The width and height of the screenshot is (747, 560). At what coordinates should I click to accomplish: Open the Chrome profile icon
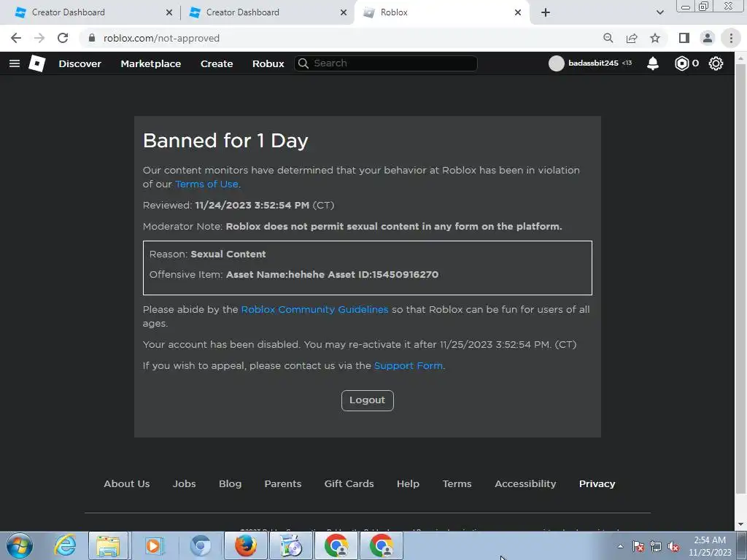pyautogui.click(x=708, y=38)
